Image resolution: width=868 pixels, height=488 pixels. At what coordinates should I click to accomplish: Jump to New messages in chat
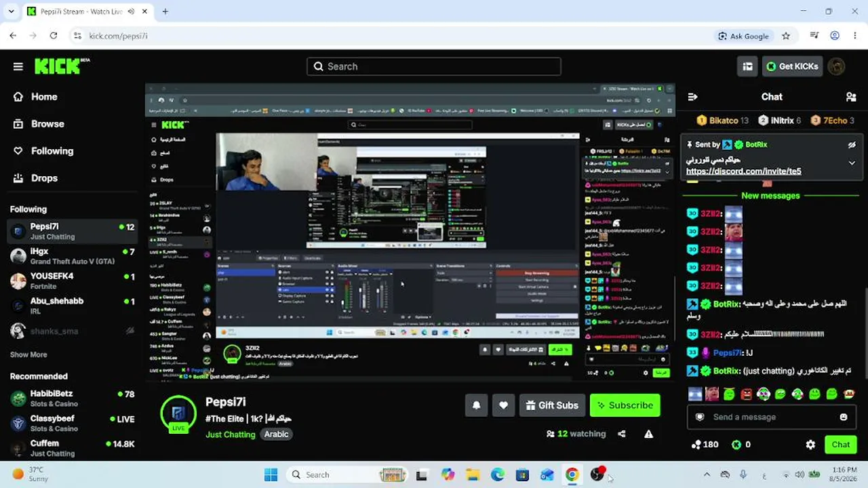(x=770, y=196)
